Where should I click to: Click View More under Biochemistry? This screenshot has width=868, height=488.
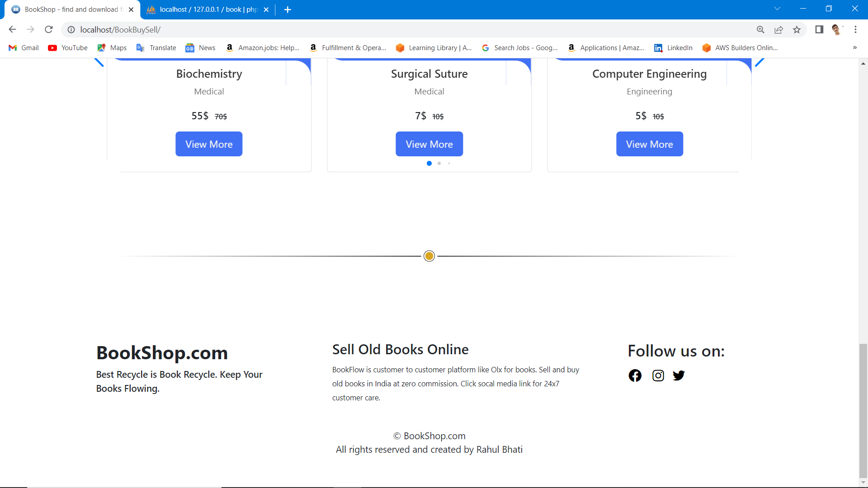209,144
